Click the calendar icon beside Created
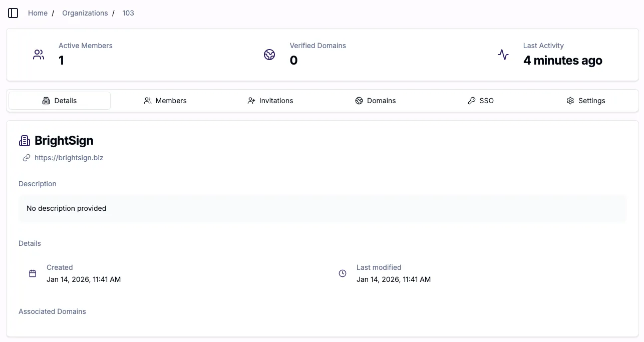 coord(33,273)
